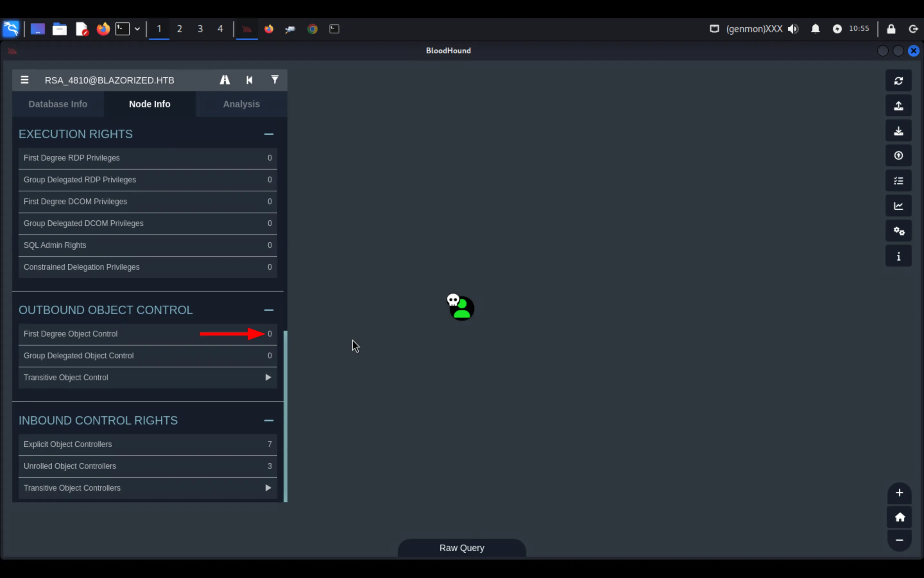This screenshot has width=924, height=578.
Task: Switch to workspace 2
Action: (179, 29)
